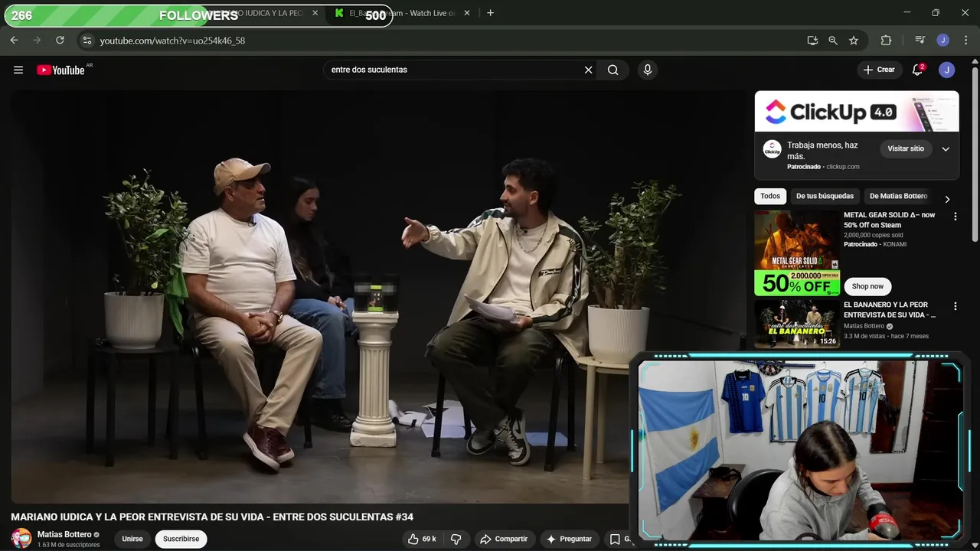Image resolution: width=980 pixels, height=551 pixels.
Task: Focus the browser address bar URL
Action: pos(172,41)
